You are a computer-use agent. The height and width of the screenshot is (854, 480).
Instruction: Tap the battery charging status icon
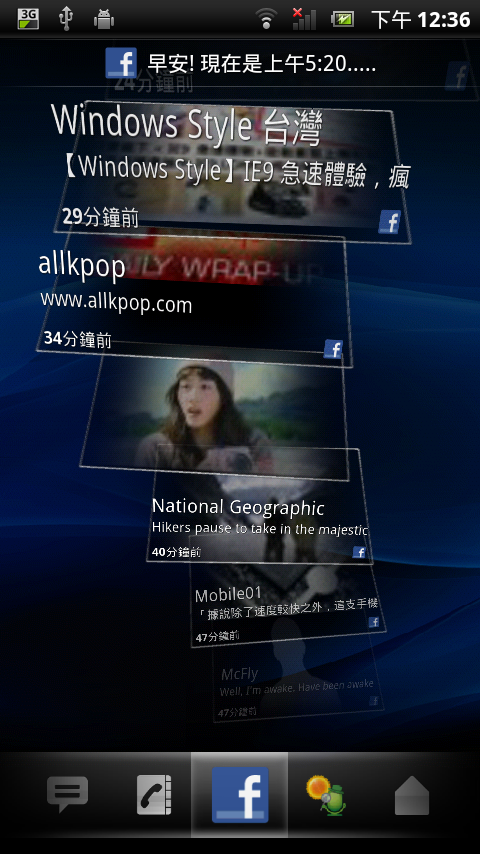(x=342, y=20)
